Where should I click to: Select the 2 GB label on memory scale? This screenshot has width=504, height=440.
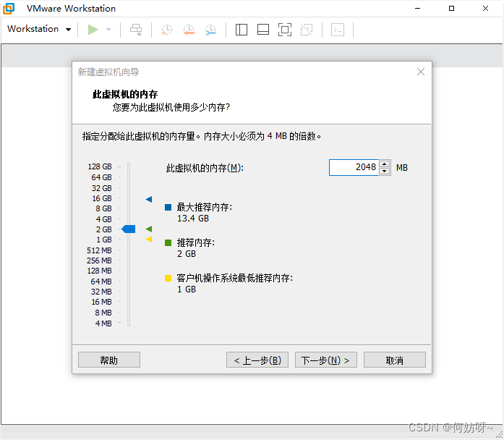104,229
